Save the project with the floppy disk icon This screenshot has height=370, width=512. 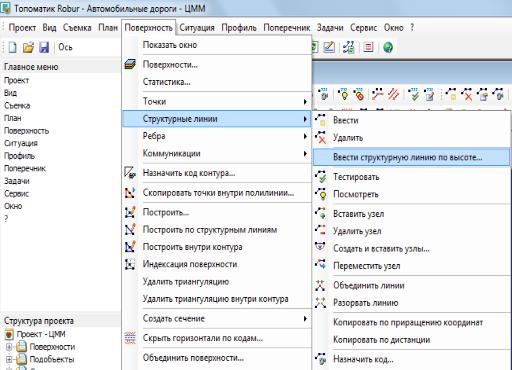click(x=44, y=47)
